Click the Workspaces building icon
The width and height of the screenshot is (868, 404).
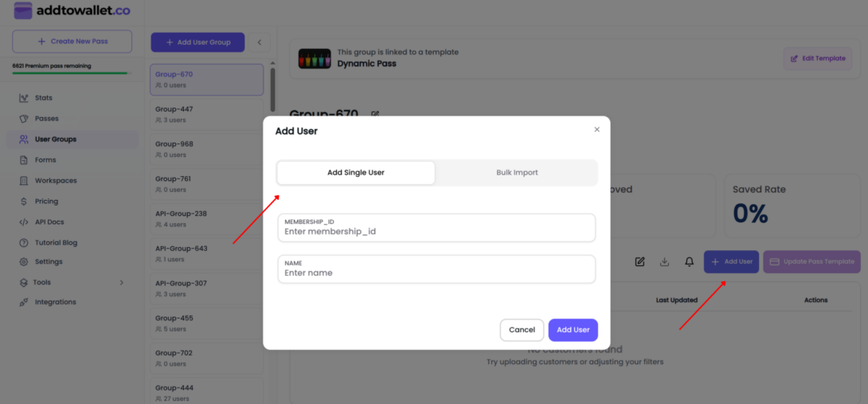pos(23,181)
